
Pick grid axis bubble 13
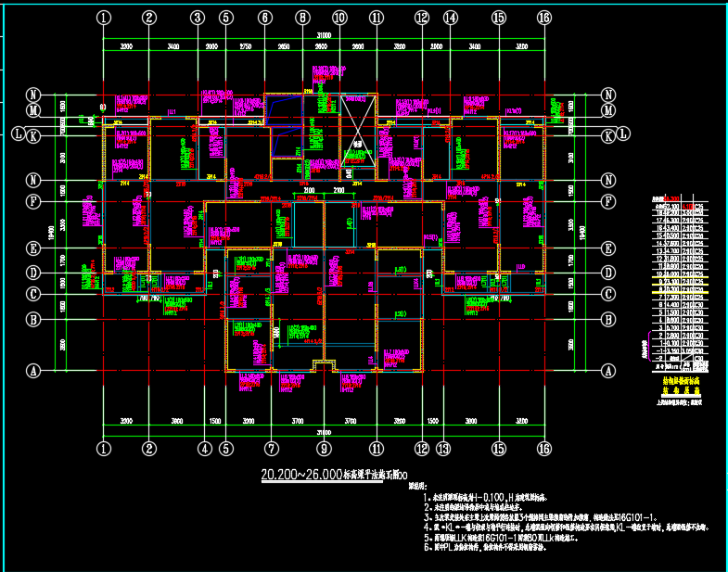point(444,449)
